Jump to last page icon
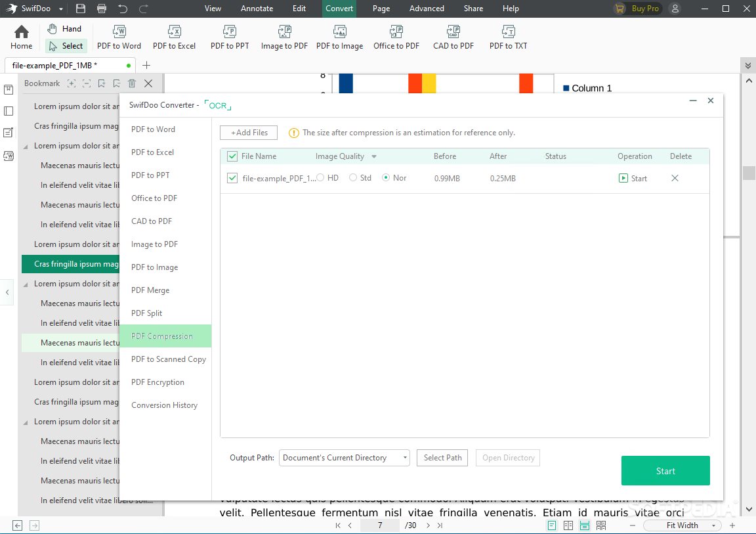The width and height of the screenshot is (756, 534). [440, 525]
